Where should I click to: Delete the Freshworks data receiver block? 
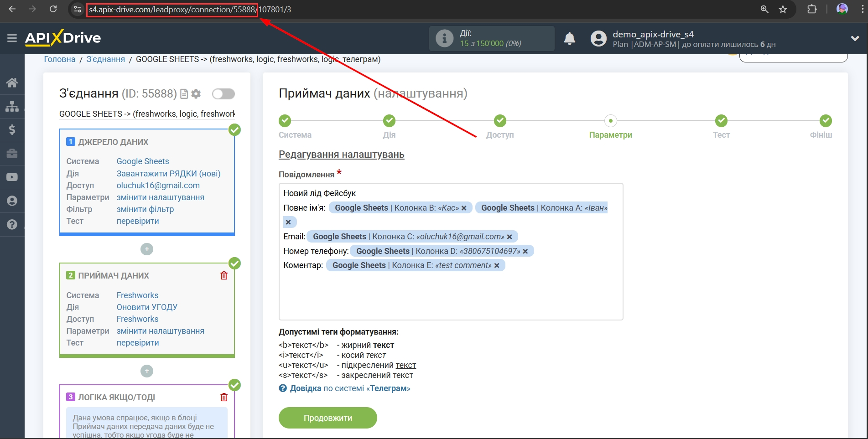[x=224, y=275]
